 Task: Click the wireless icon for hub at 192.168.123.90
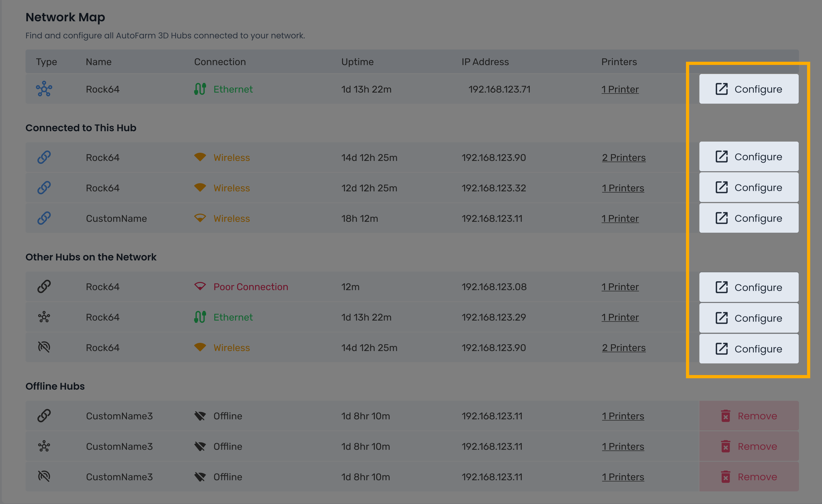click(x=200, y=157)
